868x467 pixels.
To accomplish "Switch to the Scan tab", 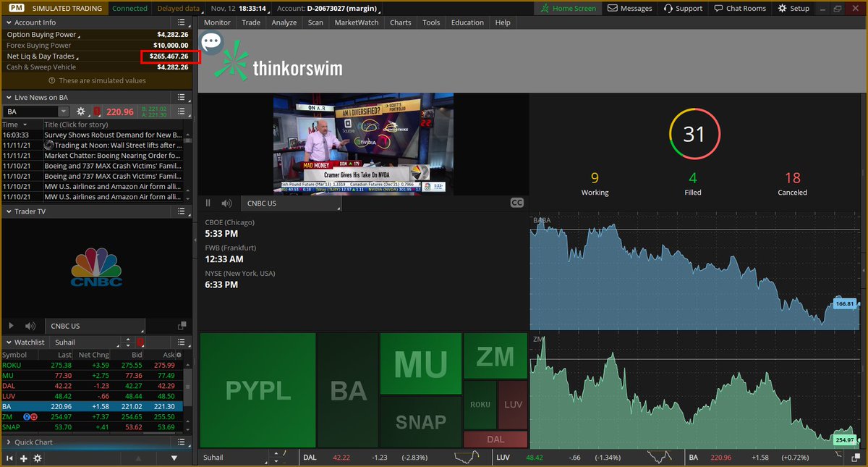I will 315,22.
